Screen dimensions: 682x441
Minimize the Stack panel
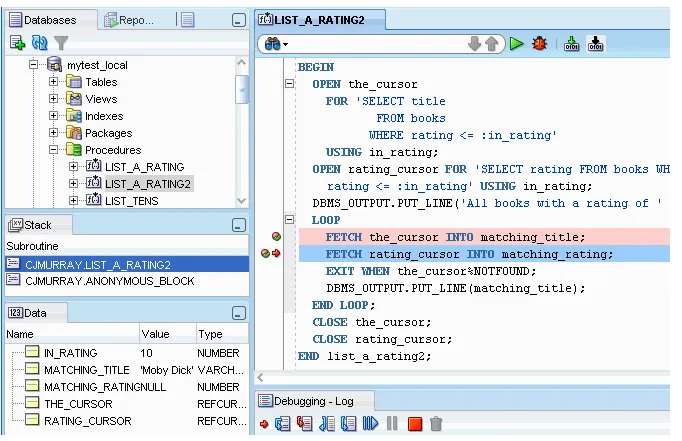pos(239,225)
